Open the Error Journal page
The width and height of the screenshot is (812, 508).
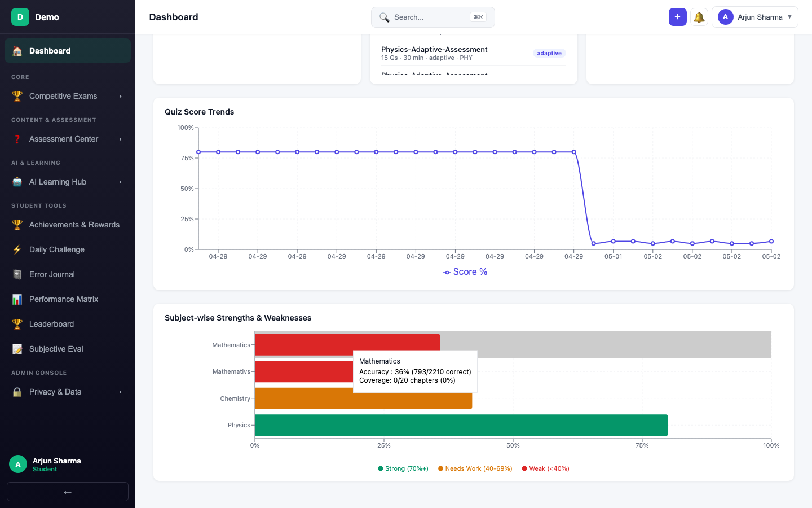point(68,274)
